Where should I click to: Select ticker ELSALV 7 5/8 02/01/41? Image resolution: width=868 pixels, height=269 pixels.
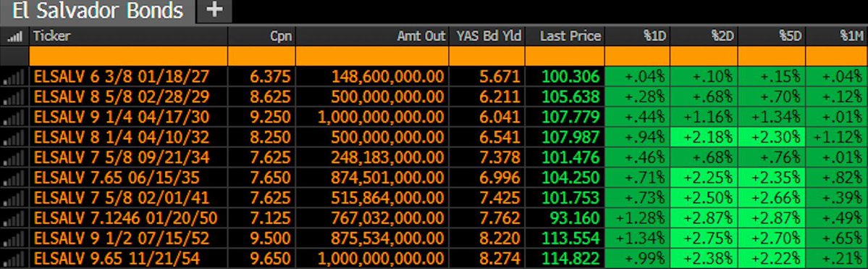[x=122, y=197]
